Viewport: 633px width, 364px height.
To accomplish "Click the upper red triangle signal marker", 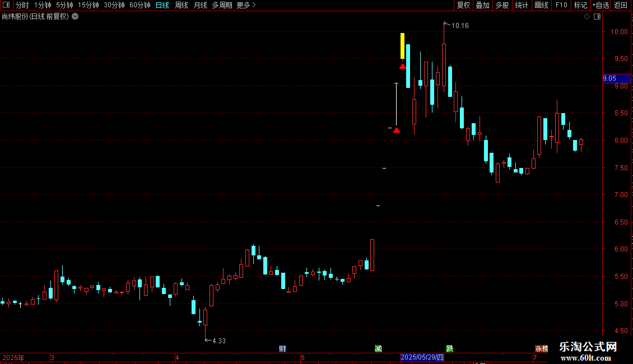I will (x=403, y=66).
